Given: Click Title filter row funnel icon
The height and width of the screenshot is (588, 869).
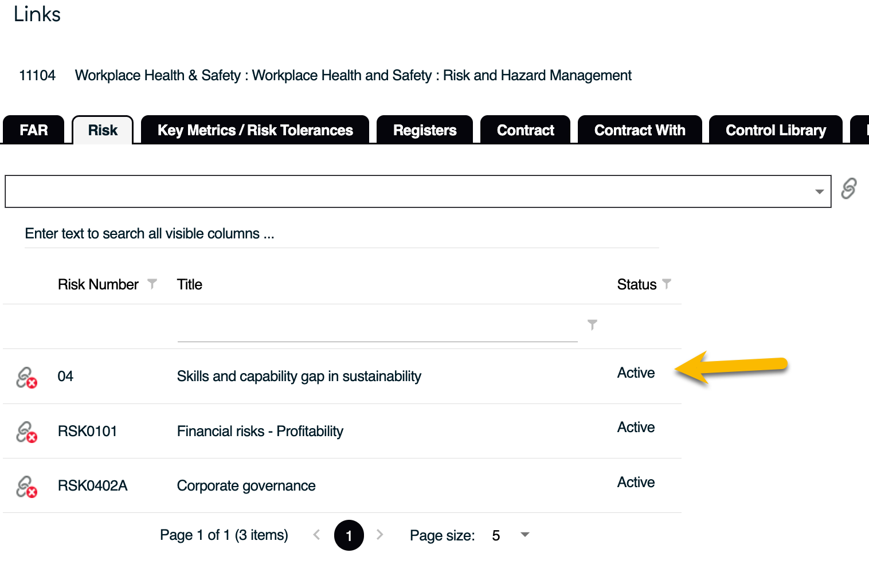Looking at the screenshot, I should pyautogui.click(x=592, y=325).
